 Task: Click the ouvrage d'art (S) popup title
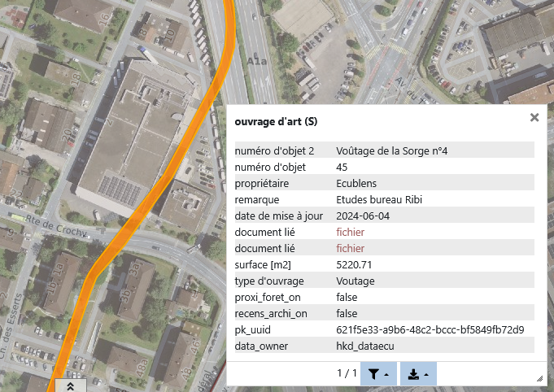[276, 122]
